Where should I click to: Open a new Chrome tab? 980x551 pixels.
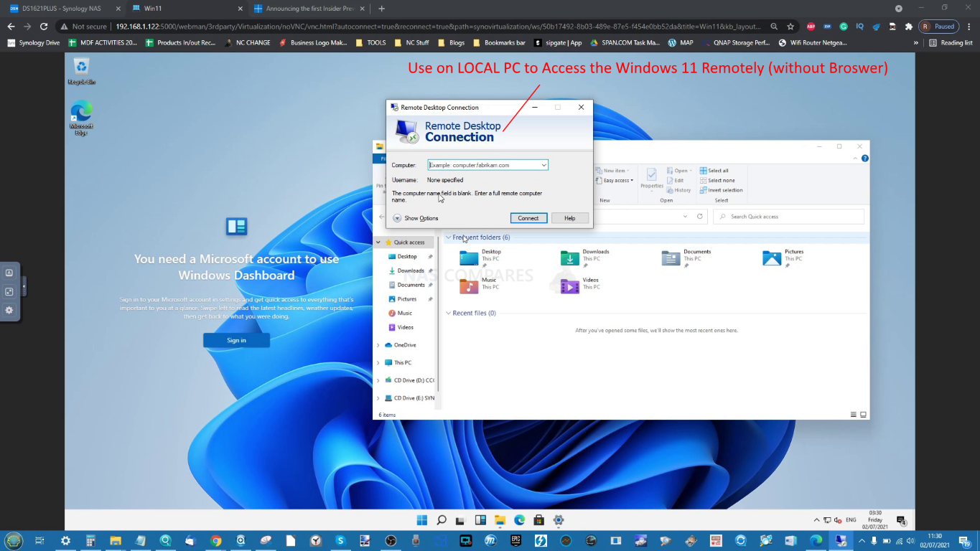(x=381, y=9)
